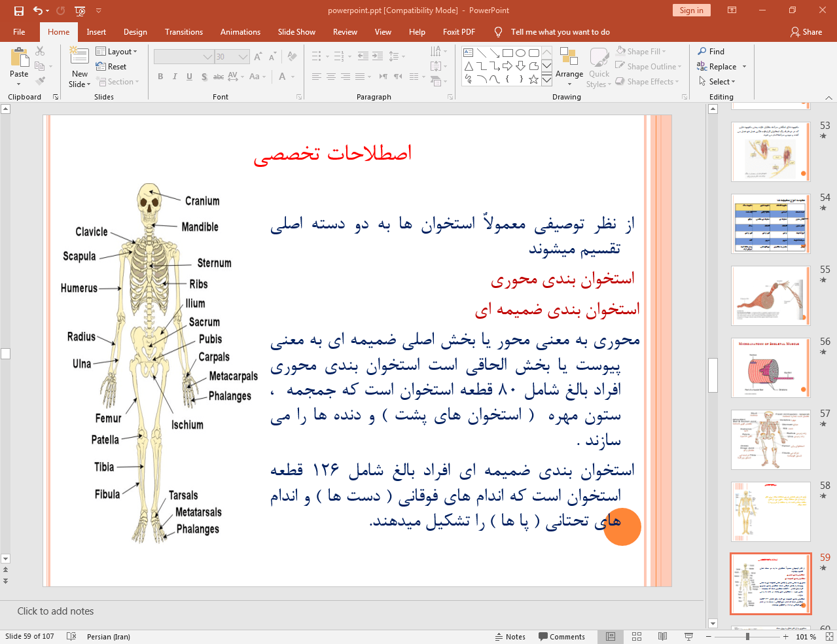837x644 pixels.
Task: Expand the shapes gallery More arrow
Action: pos(546,79)
